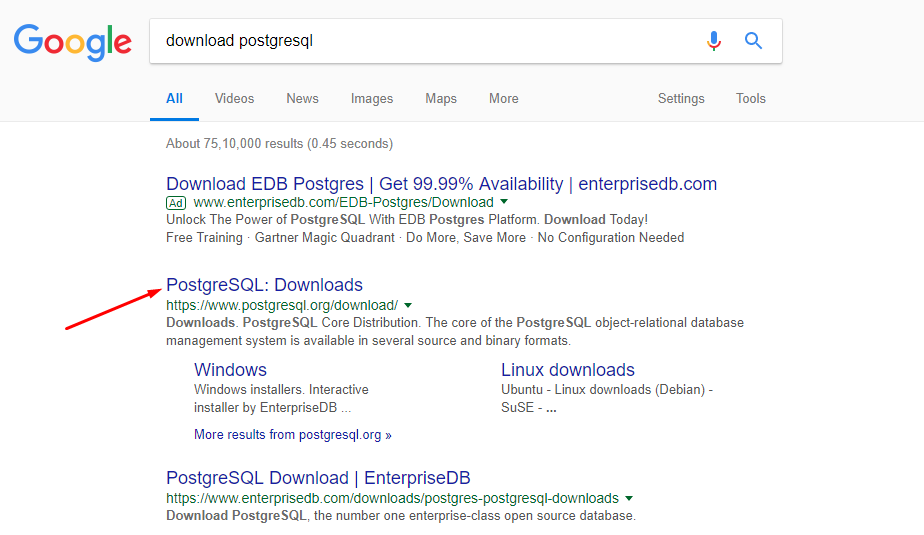The image size is (924, 535).
Task: Click the Google logo
Action: pyautogui.click(x=72, y=41)
